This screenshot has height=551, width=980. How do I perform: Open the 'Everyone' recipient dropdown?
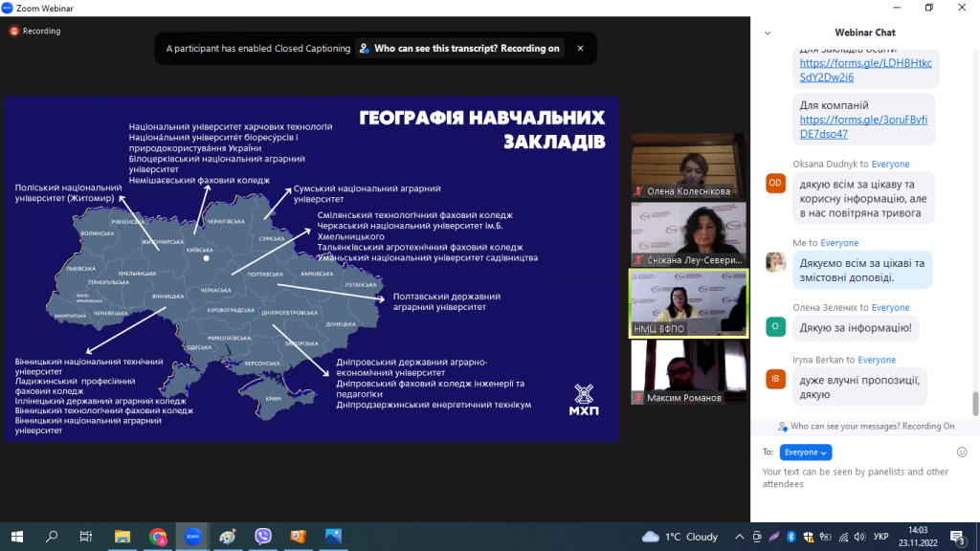[806, 452]
